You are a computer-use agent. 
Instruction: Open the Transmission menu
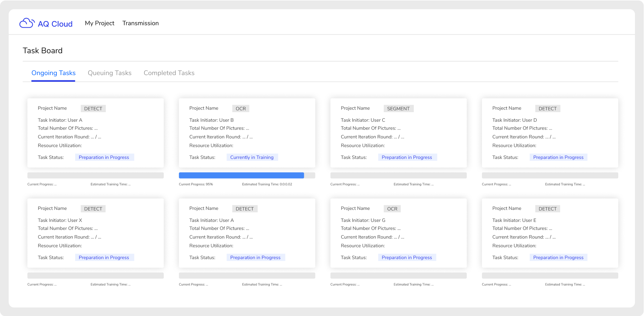pos(140,23)
